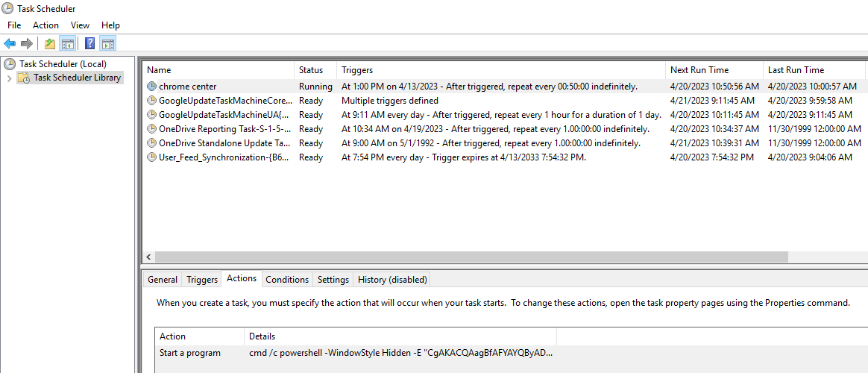
Task: Expand the Task Scheduler Library tree node
Action: point(9,78)
